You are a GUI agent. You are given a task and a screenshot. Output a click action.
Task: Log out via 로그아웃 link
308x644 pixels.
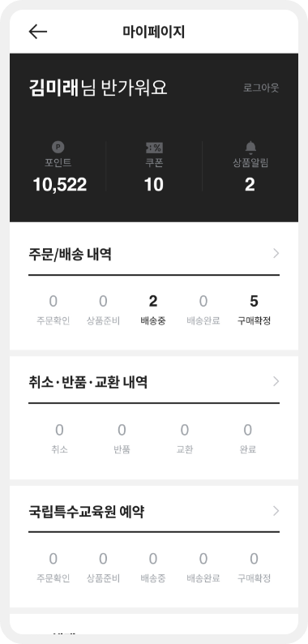click(261, 88)
